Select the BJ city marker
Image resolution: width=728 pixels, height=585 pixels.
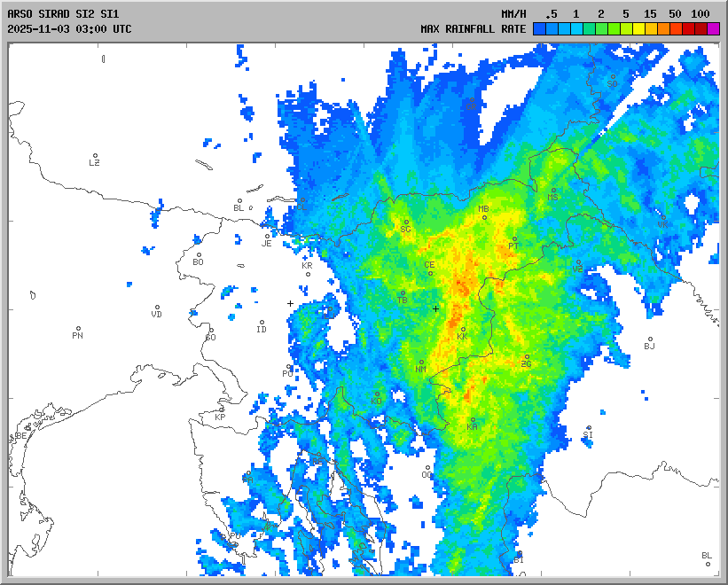click(650, 339)
